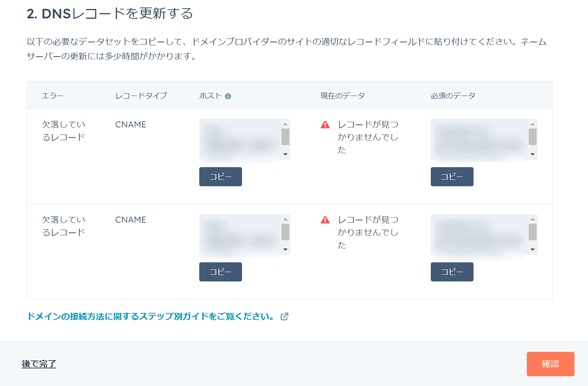Click the 必須のデータ column header

coord(453,96)
